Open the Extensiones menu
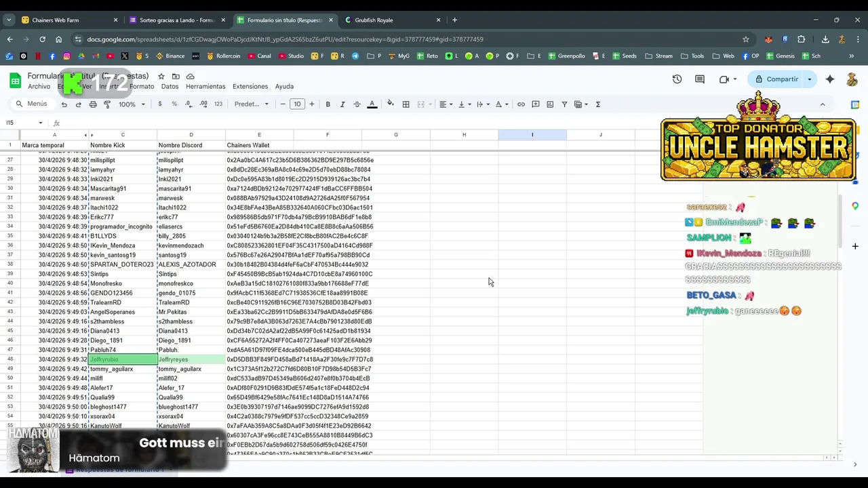 [250, 87]
